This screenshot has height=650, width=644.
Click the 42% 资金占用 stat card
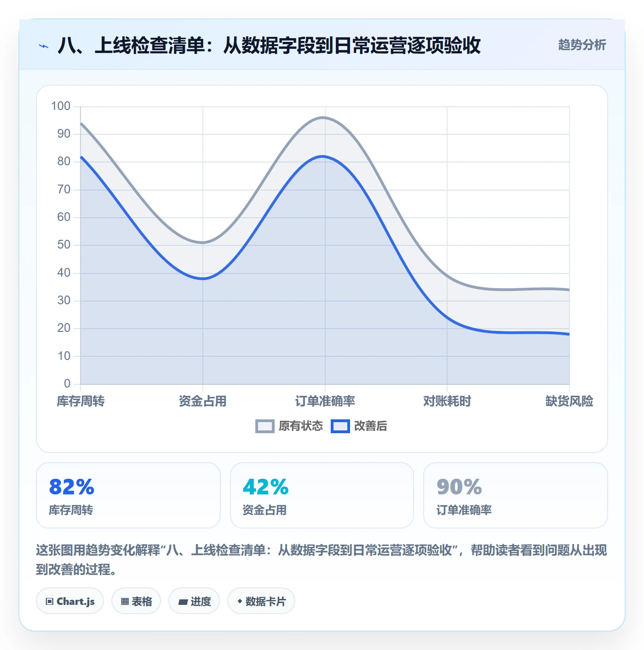coord(322,495)
